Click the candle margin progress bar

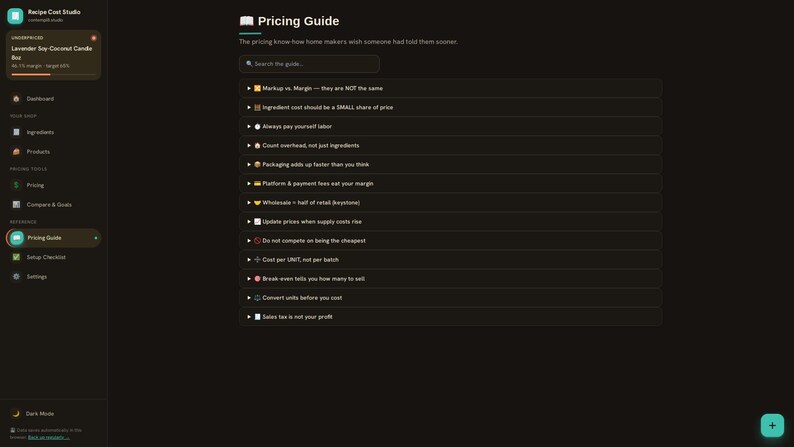pyautogui.click(x=53, y=74)
